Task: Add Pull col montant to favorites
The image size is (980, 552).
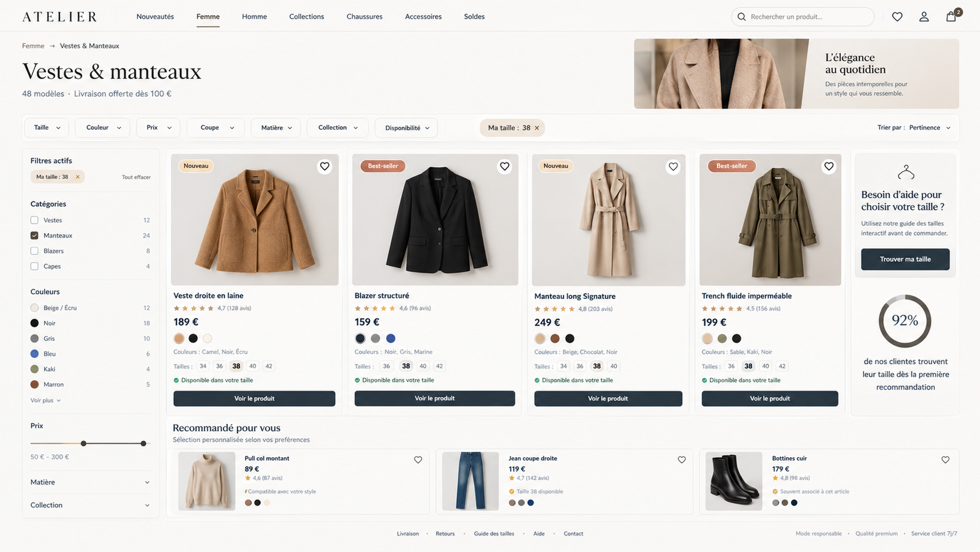Action: [418, 460]
